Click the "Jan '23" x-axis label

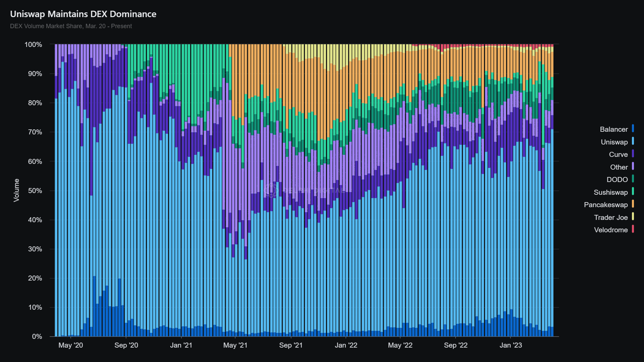click(511, 345)
